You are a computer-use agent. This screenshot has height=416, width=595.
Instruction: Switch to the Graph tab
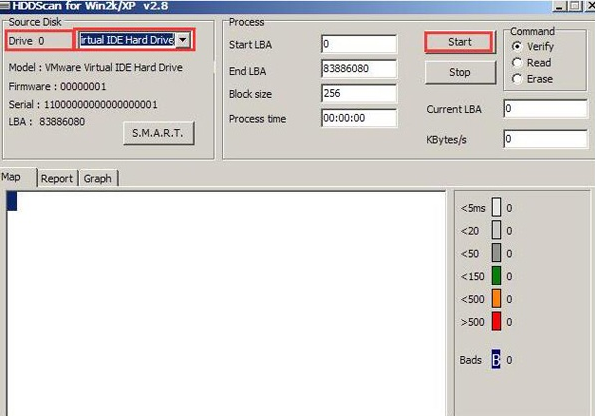[98, 178]
